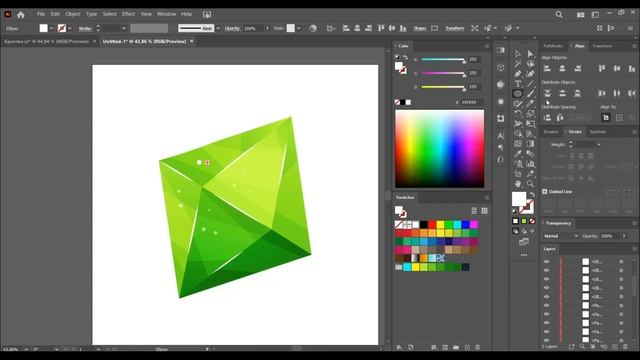Viewport: 640px width, 360px height.
Task: Set paint mode to None in toolbox
Action: tap(532, 221)
